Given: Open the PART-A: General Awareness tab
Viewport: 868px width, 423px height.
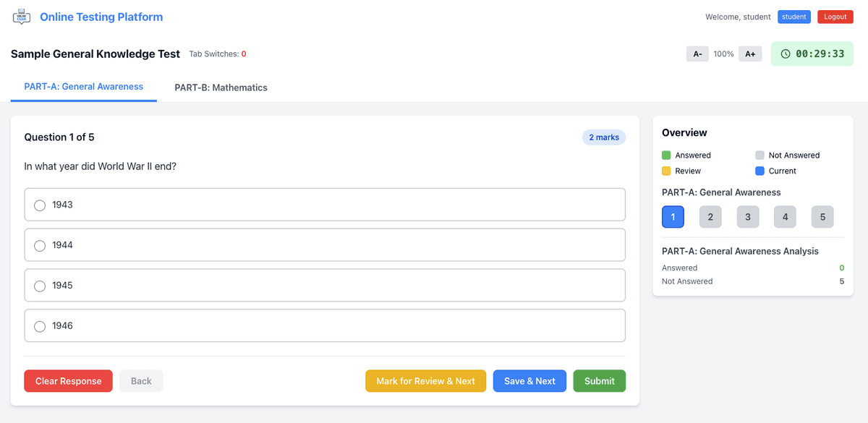Looking at the screenshot, I should 83,86.
